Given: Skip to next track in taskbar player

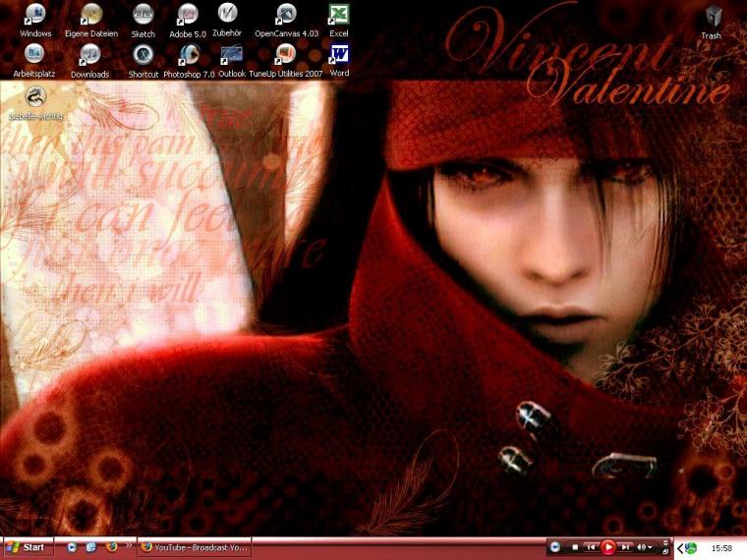Looking at the screenshot, I should pyautogui.click(x=626, y=547).
